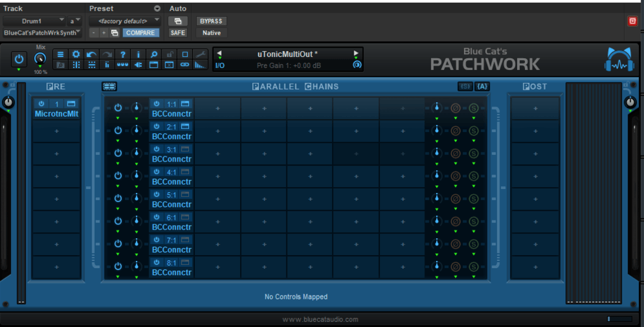This screenshot has width=644, height=327.
Task: Click the input gain knob of chain 1
Action: (137, 108)
